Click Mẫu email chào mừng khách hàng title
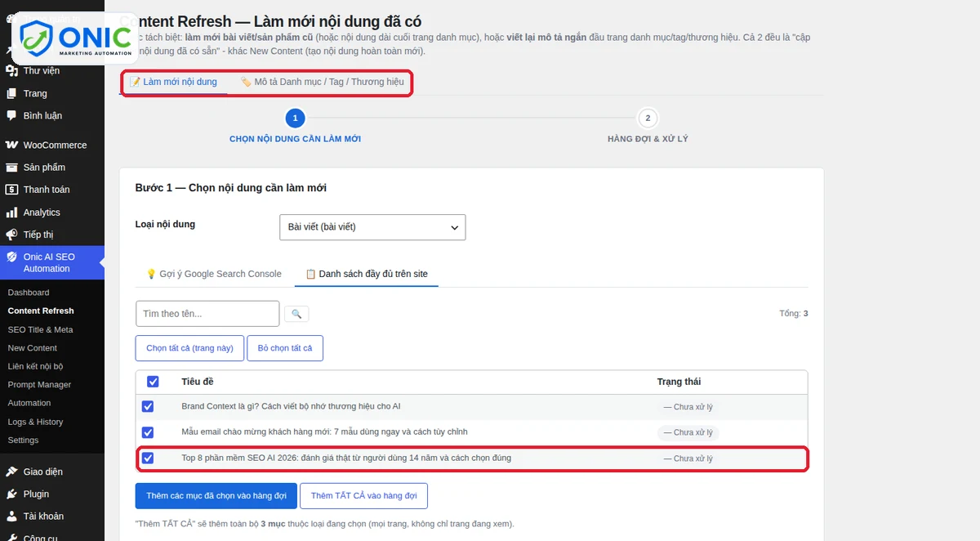The image size is (980, 541). [x=324, y=431]
